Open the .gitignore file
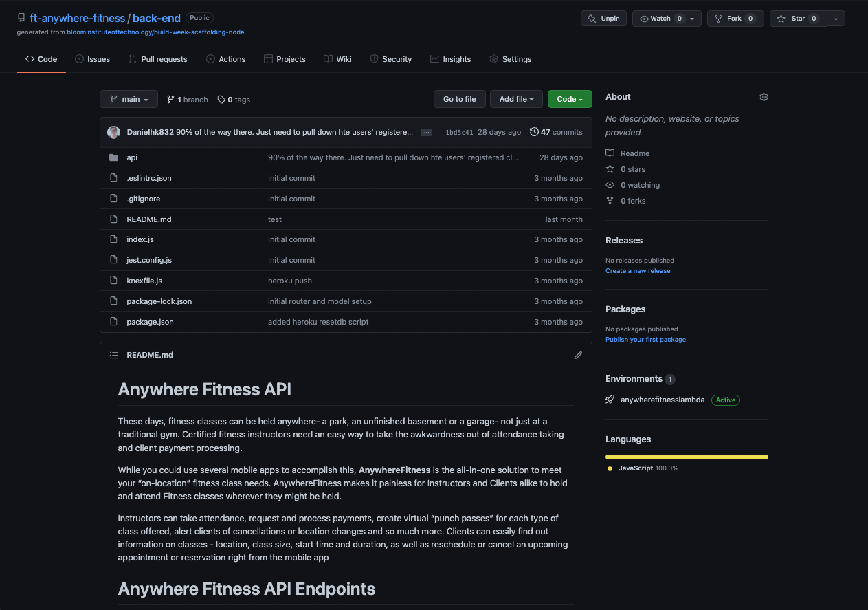Viewport: 868px width, 610px height. (144, 199)
